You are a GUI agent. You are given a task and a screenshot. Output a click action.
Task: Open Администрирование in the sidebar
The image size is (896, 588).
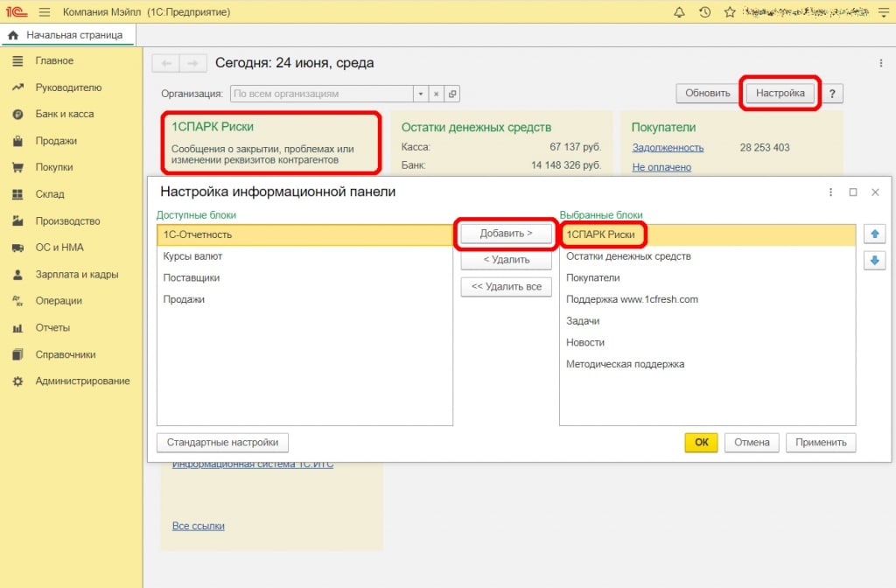pyautogui.click(x=82, y=381)
